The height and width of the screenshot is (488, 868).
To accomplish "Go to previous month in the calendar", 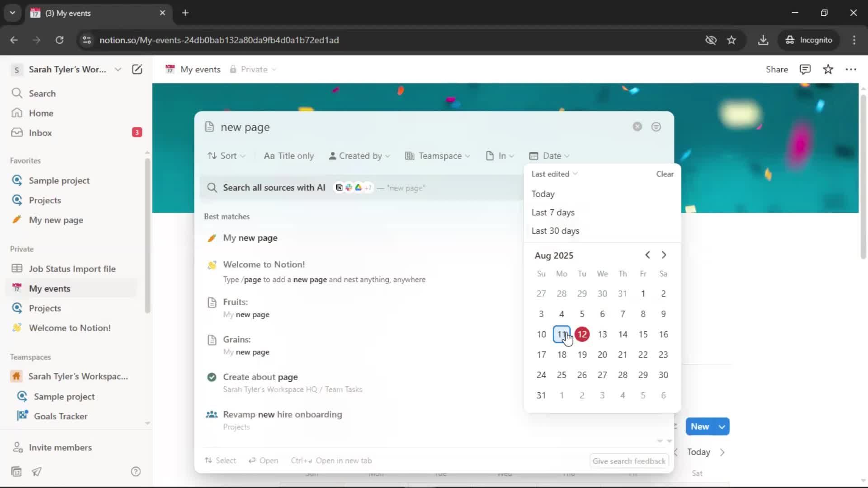I will point(647,255).
